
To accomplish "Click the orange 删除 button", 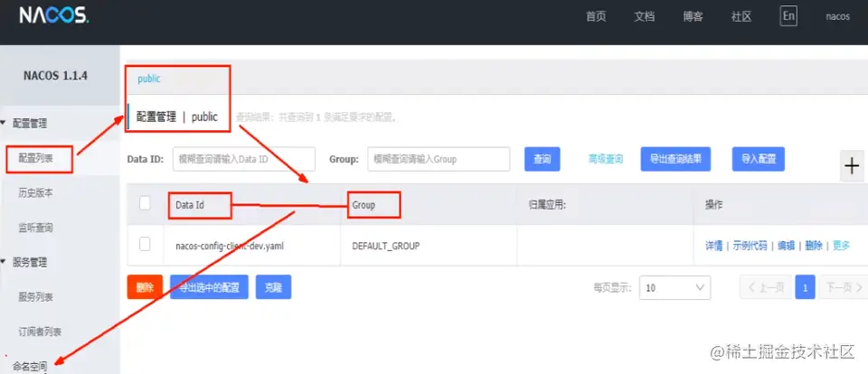I will 145,287.
